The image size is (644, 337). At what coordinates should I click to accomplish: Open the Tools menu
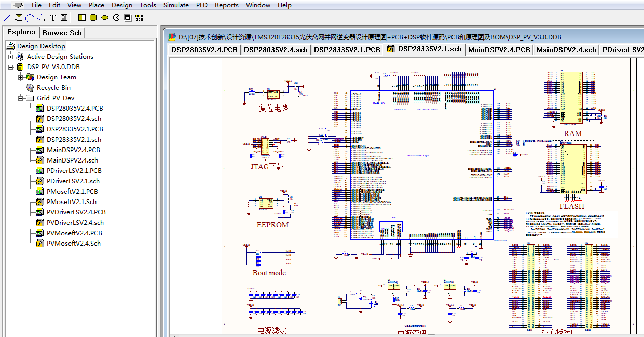coord(148,5)
